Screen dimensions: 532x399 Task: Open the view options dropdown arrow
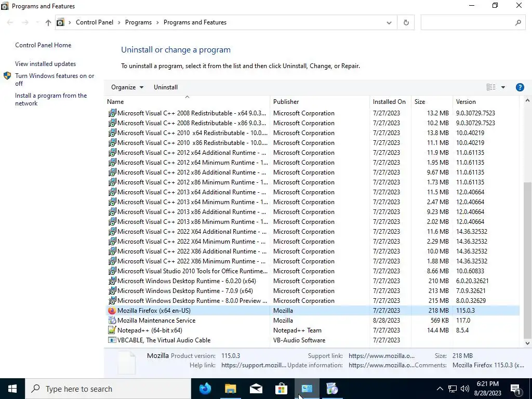coord(503,87)
